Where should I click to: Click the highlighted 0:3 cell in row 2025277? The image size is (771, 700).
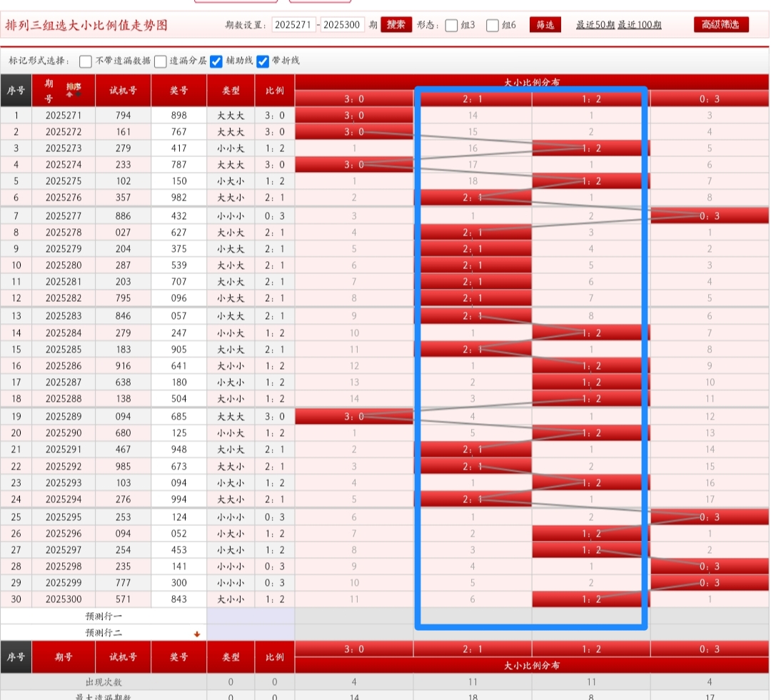(x=710, y=215)
